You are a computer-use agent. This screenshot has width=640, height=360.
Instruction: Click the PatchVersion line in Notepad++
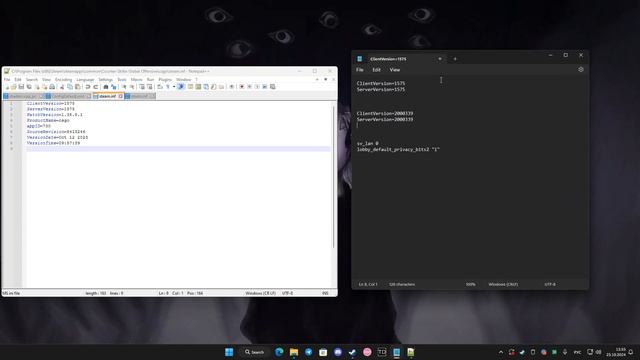(55, 115)
